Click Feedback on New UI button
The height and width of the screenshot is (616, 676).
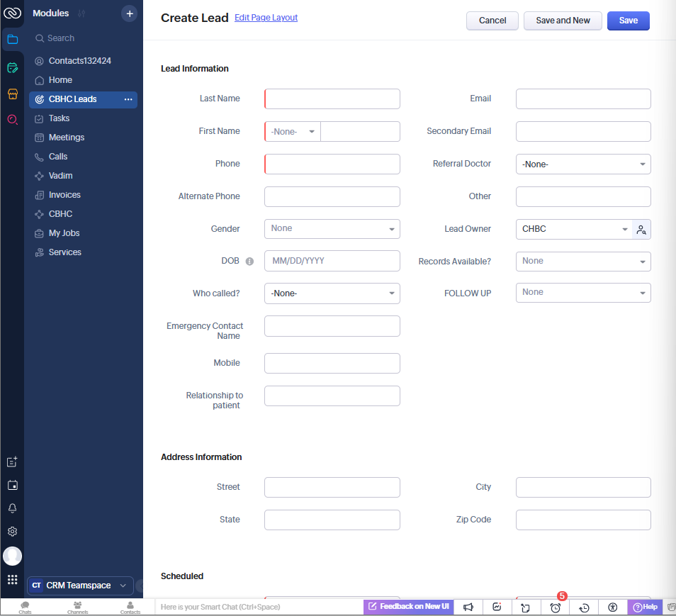[408, 607]
